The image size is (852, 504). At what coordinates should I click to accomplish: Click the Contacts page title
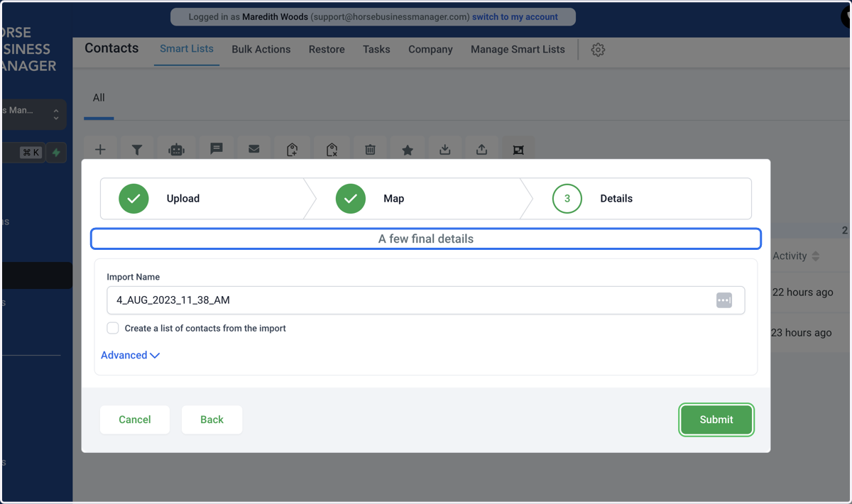(x=111, y=48)
